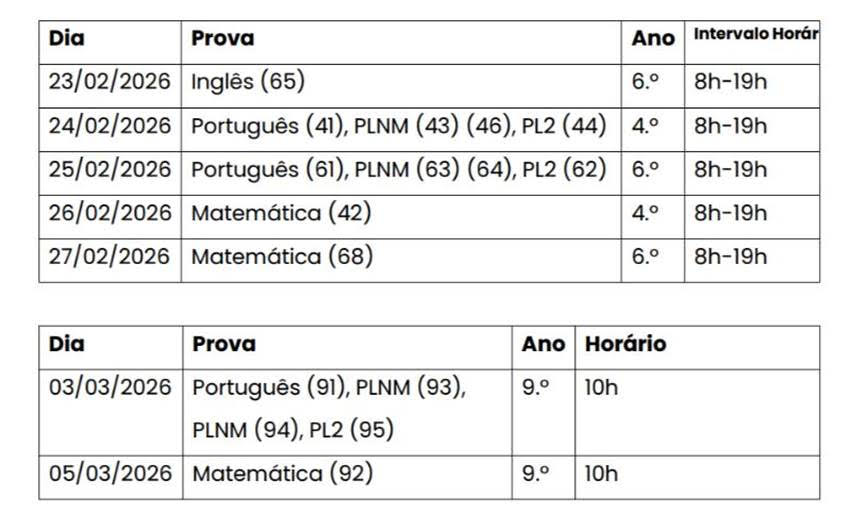
Task: Click the "Inglês (65)" exam cell
Action: pos(247,82)
